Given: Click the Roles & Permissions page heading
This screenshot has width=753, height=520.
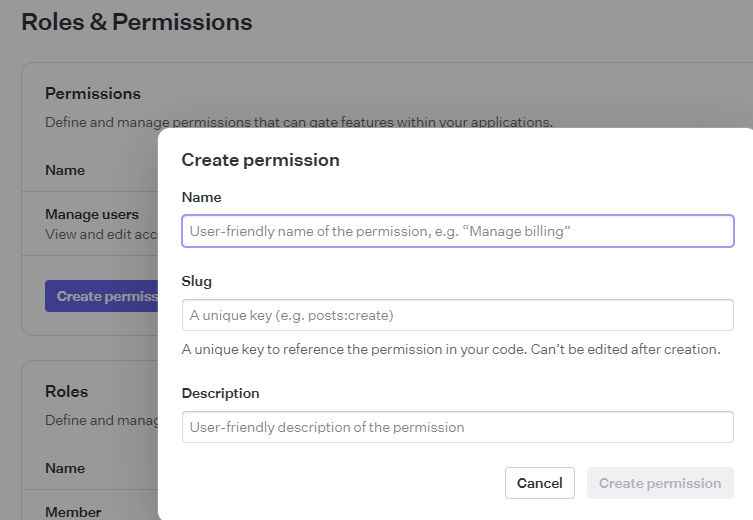Looking at the screenshot, I should 137,22.
